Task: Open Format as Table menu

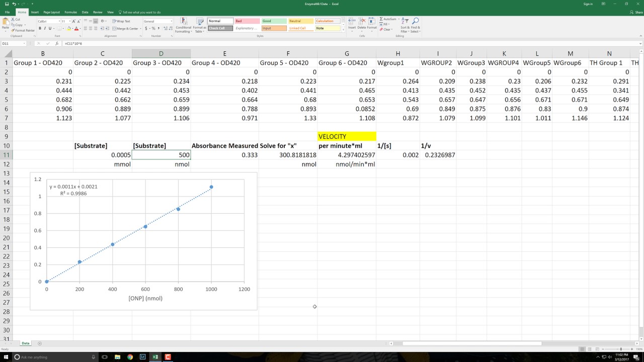Action: (199, 25)
